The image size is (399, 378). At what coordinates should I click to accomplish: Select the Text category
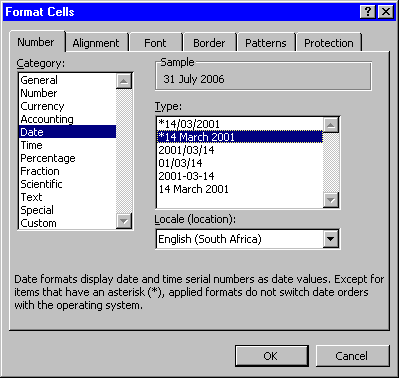pos(68,197)
